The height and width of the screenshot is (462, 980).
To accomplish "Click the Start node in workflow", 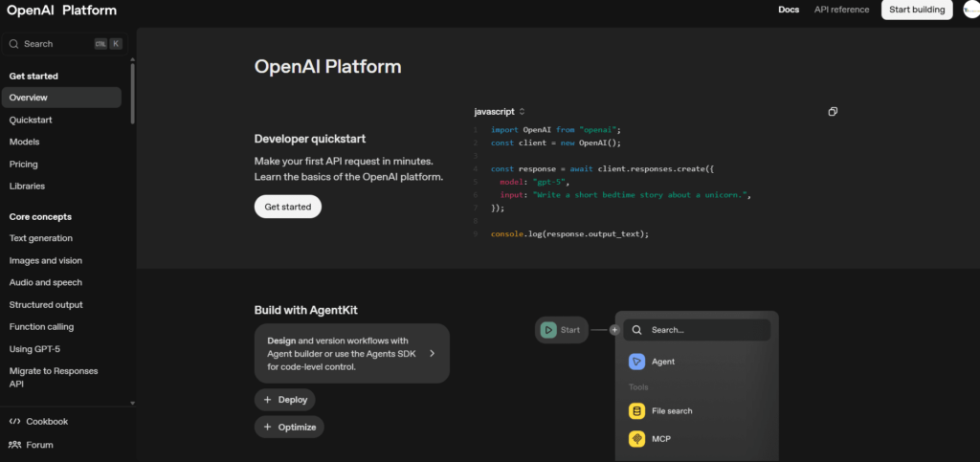I will 561,330.
